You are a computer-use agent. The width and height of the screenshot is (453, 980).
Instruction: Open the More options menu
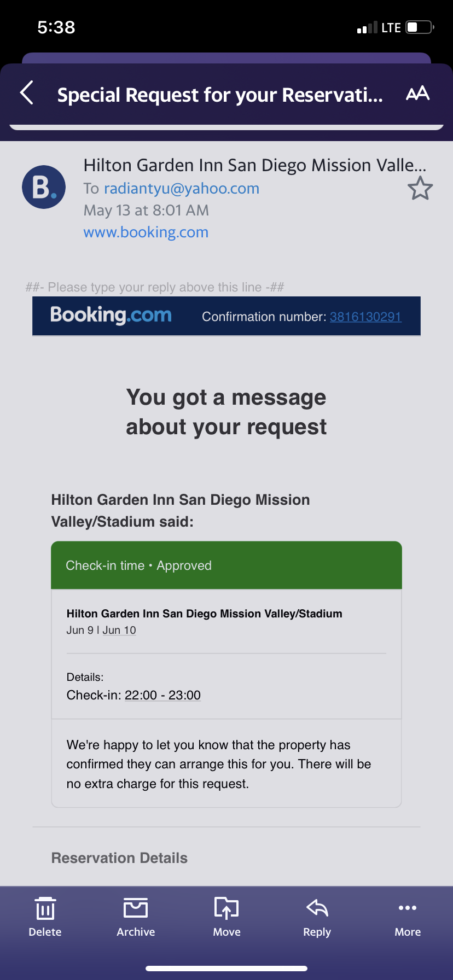point(408,917)
